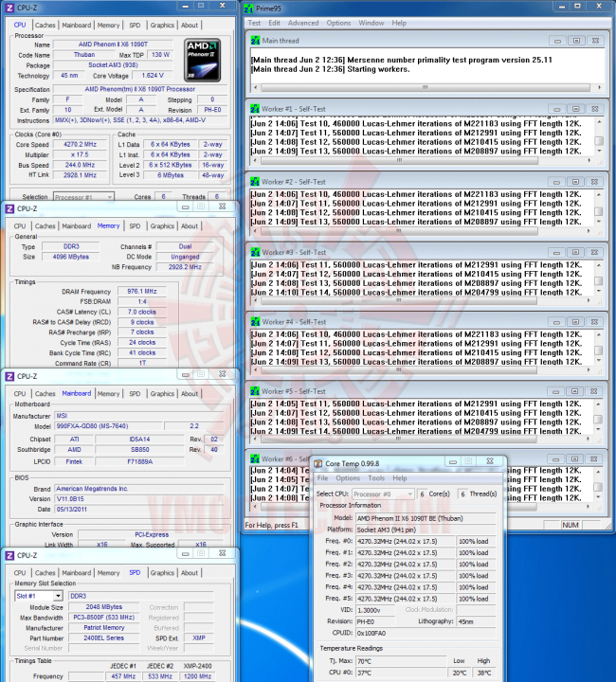
Task: Click the Manufacturer Patriot Memory field
Action: tap(104, 628)
